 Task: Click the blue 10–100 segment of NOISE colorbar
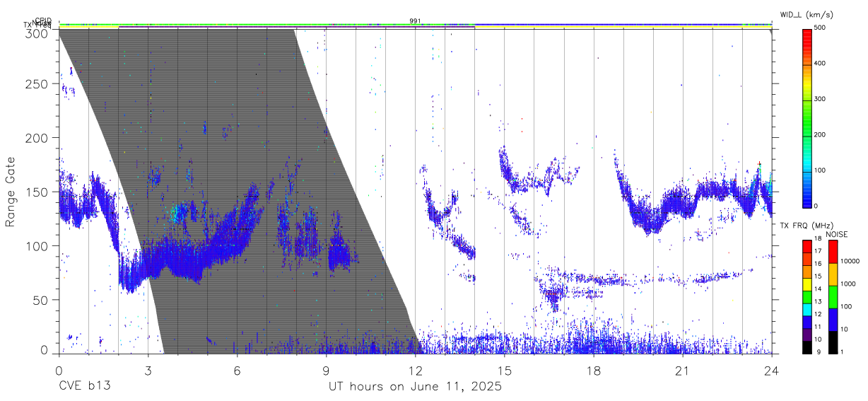833,319
